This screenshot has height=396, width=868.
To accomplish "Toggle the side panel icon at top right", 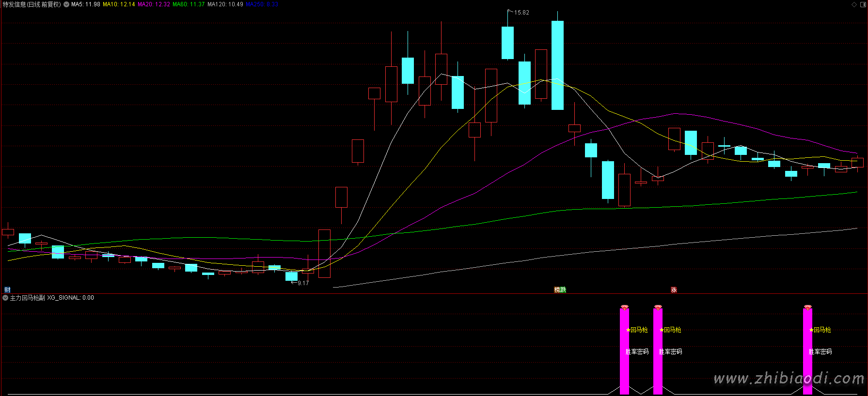I will coord(863,4).
